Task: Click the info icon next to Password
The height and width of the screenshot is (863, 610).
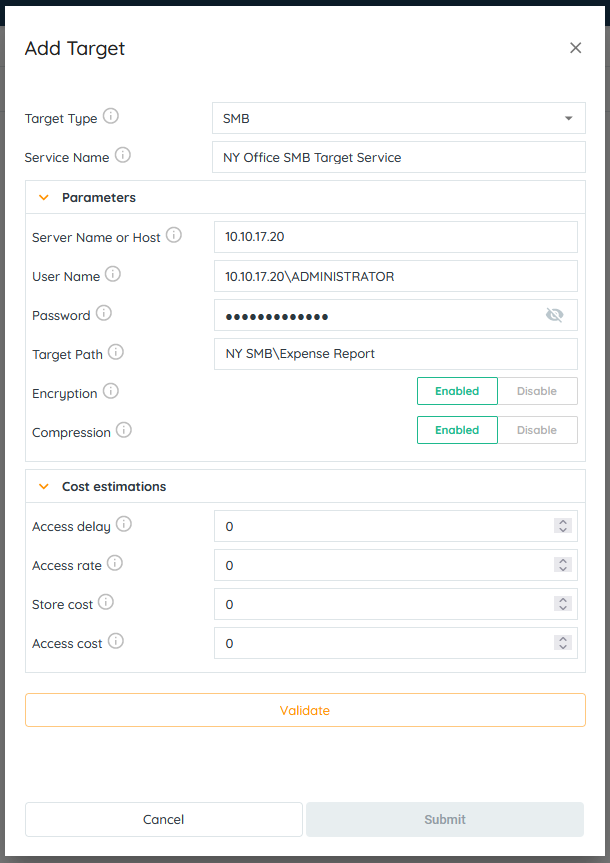Action: tap(104, 314)
